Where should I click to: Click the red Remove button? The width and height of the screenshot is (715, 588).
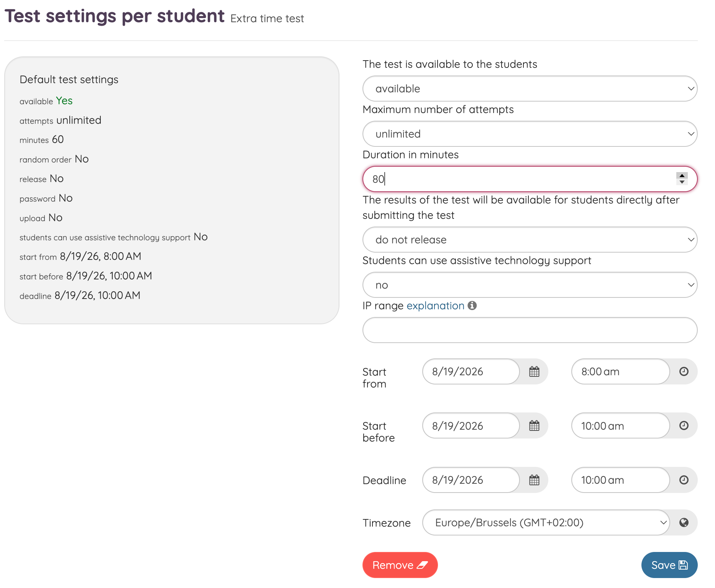coord(400,565)
